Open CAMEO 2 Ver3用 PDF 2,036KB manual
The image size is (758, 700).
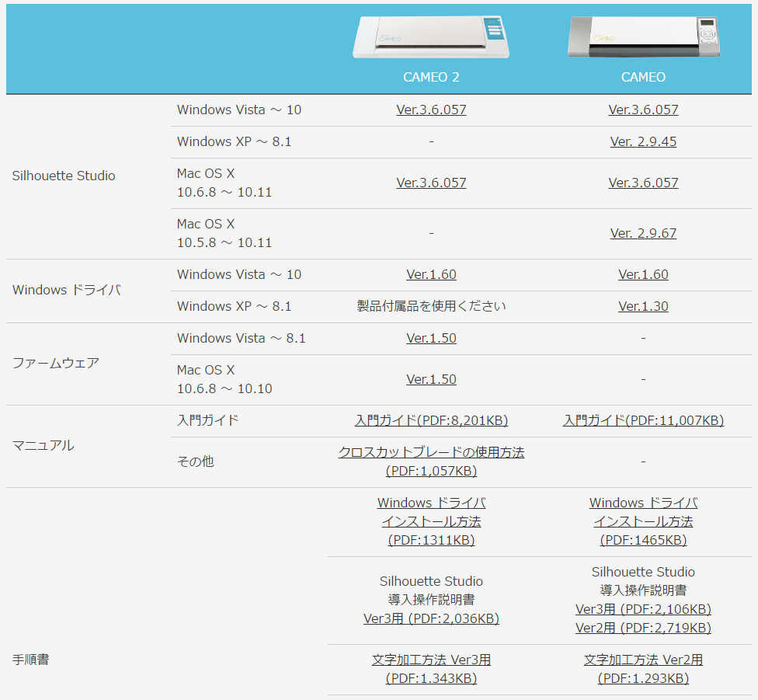431,618
